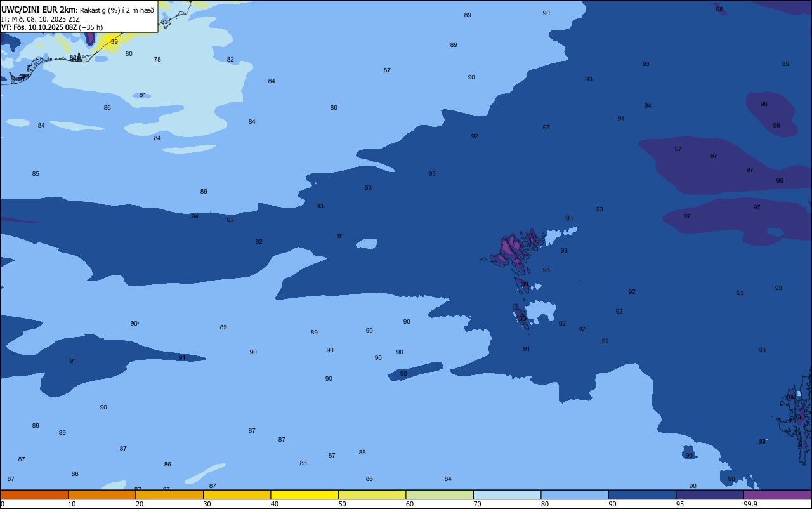Select the light green 60–70 legend swatch
This screenshot has width=812, height=509.
click(x=440, y=494)
